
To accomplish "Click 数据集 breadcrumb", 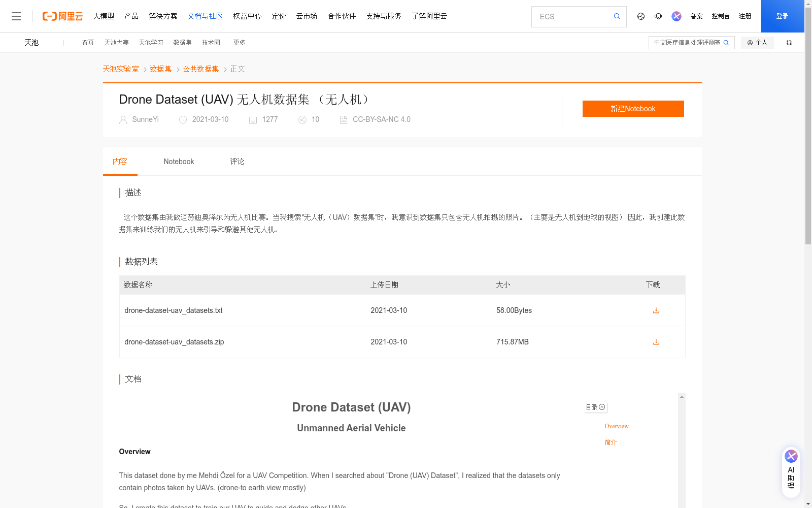I will pyautogui.click(x=161, y=69).
